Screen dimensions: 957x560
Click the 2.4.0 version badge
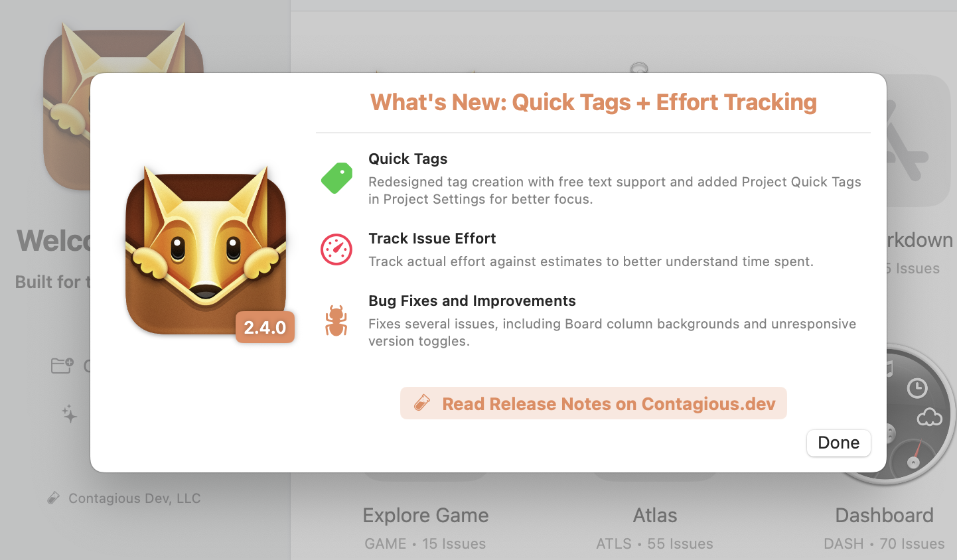pyautogui.click(x=265, y=327)
